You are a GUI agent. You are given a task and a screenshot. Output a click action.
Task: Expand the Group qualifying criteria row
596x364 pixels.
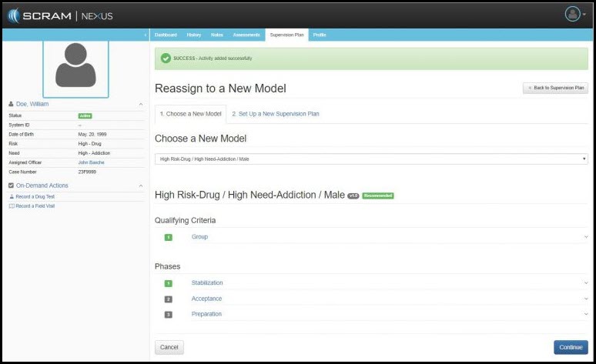pyautogui.click(x=585, y=237)
